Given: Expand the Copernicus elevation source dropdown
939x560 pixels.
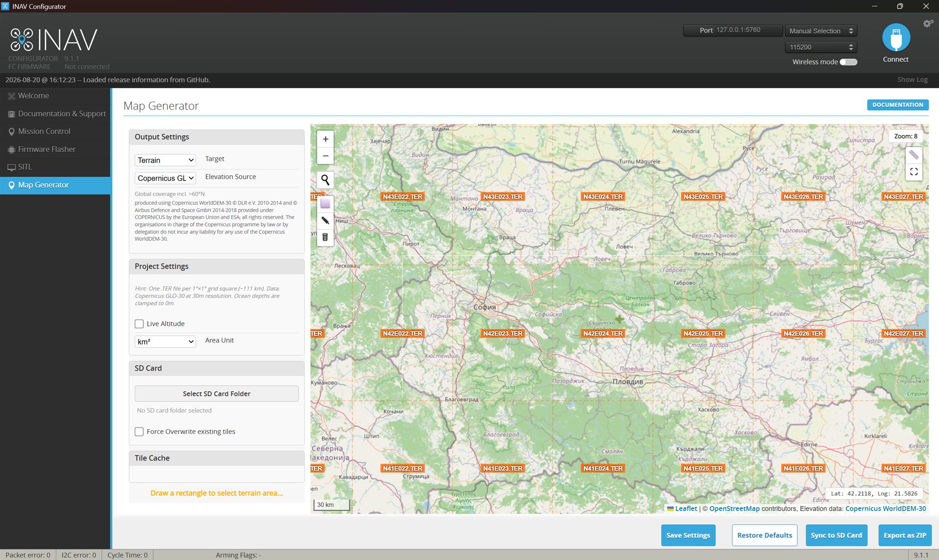Looking at the screenshot, I should point(165,178).
